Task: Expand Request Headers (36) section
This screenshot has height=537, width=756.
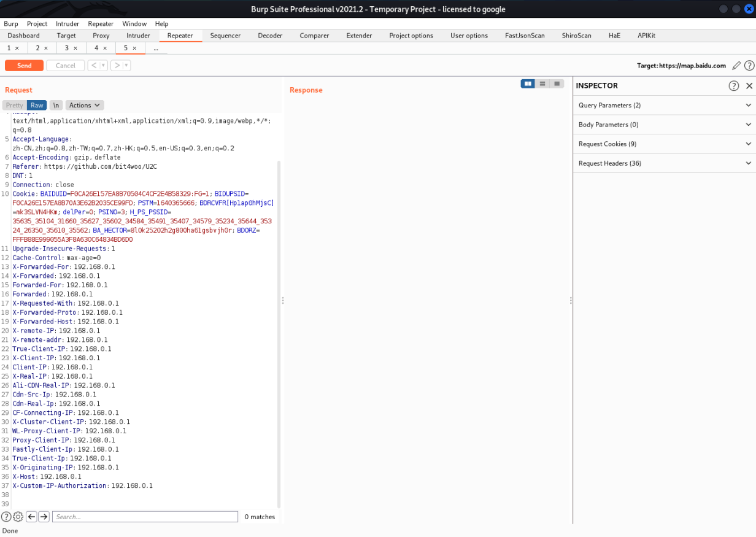Action: [664, 163]
